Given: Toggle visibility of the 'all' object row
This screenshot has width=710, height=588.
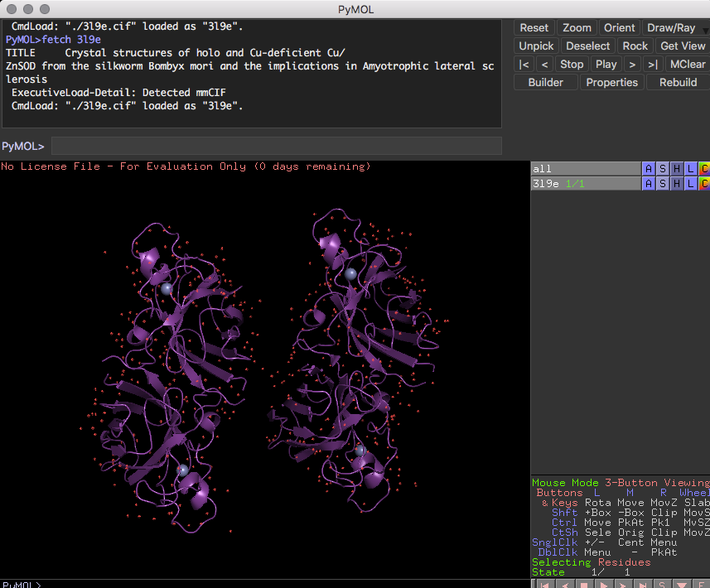Looking at the screenshot, I should click(586, 169).
